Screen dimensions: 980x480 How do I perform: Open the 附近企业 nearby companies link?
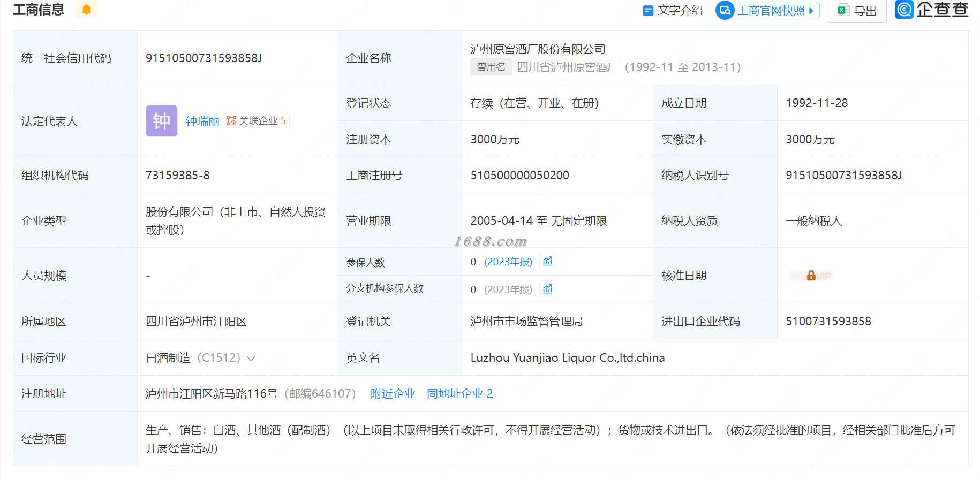pyautogui.click(x=393, y=394)
